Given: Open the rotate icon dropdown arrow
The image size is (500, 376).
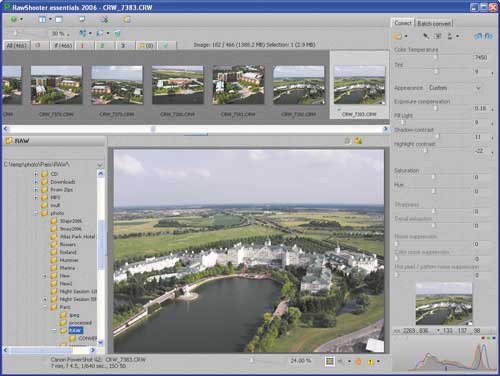Looking at the screenshot, I should (108, 33).
